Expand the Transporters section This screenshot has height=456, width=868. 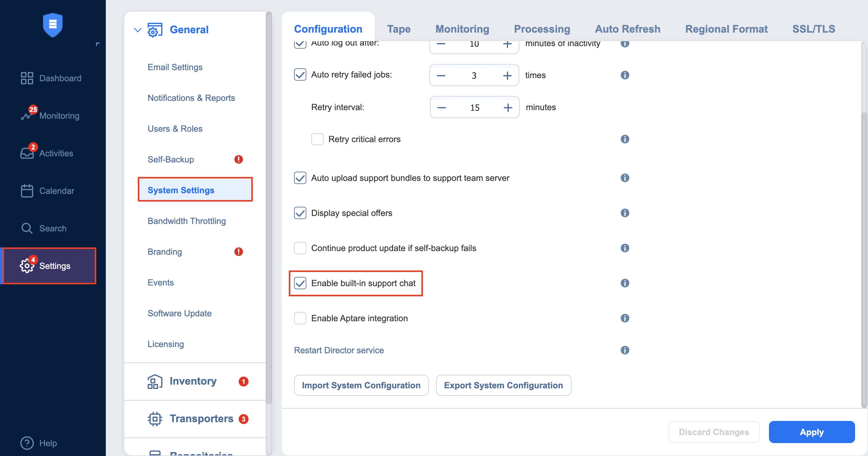(201, 418)
